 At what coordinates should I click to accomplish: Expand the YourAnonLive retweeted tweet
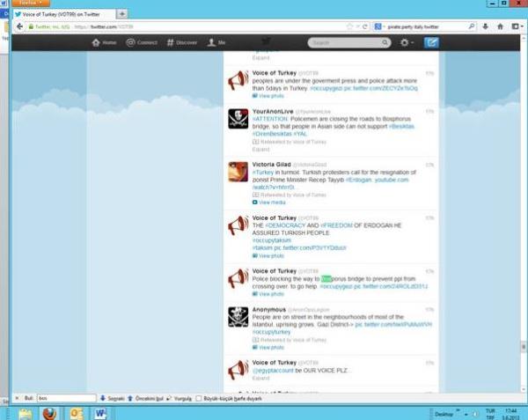259,150
